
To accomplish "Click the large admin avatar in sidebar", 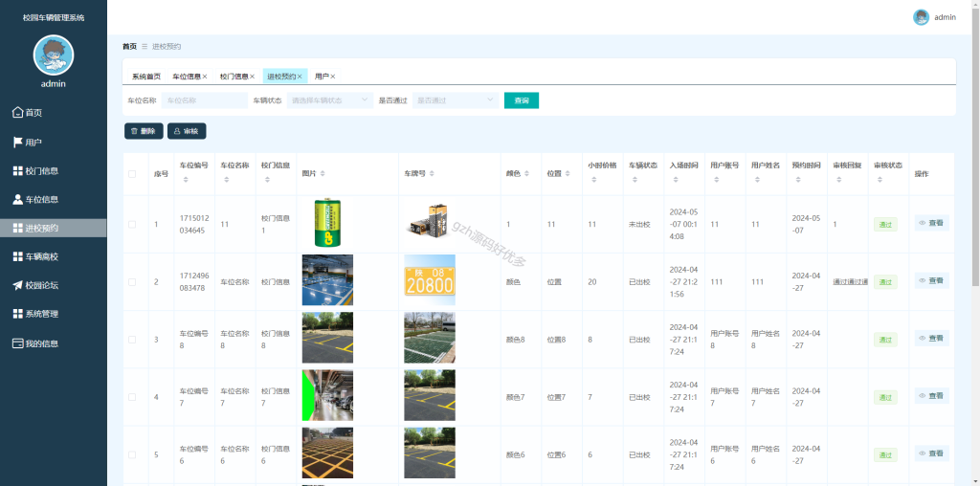I will 54,55.
